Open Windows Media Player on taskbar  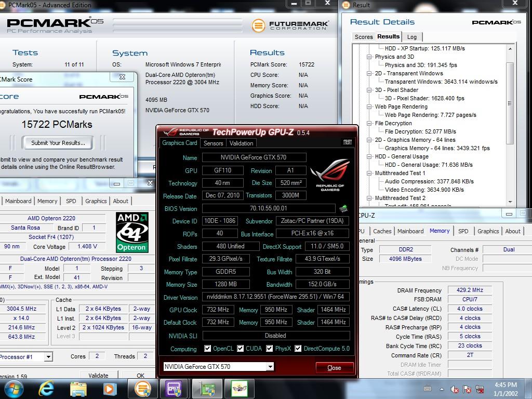tap(110, 389)
